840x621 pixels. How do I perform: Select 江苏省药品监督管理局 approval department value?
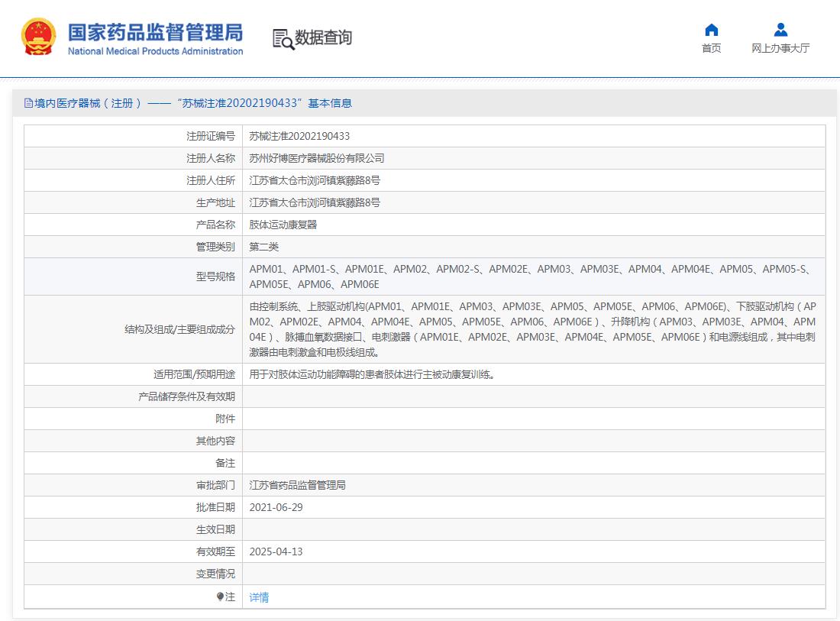click(x=297, y=485)
